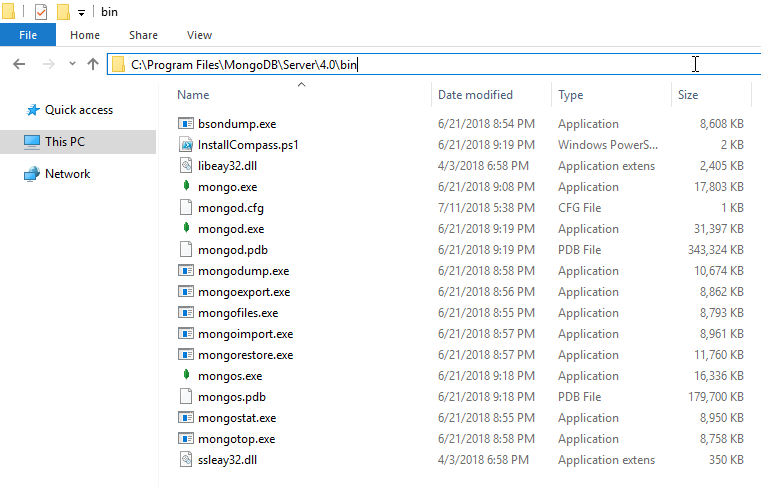
Task: Select the mongodump.exe file name
Action: [x=244, y=271]
